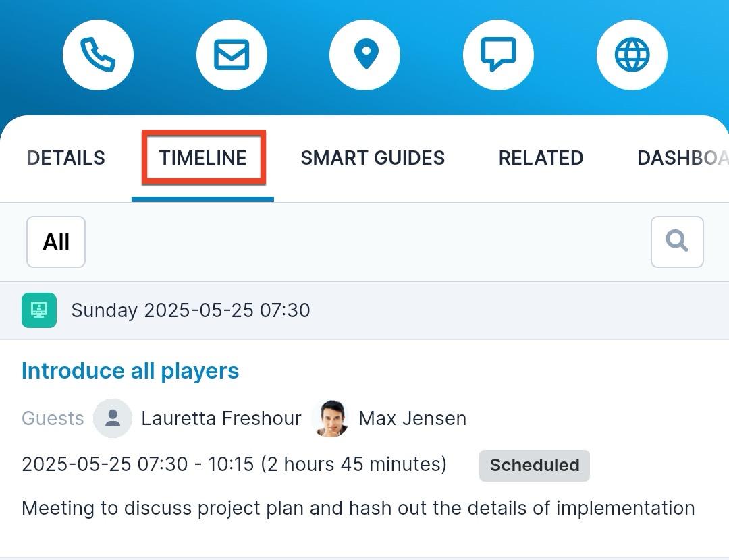Open the Introduce all players meeting

point(130,371)
